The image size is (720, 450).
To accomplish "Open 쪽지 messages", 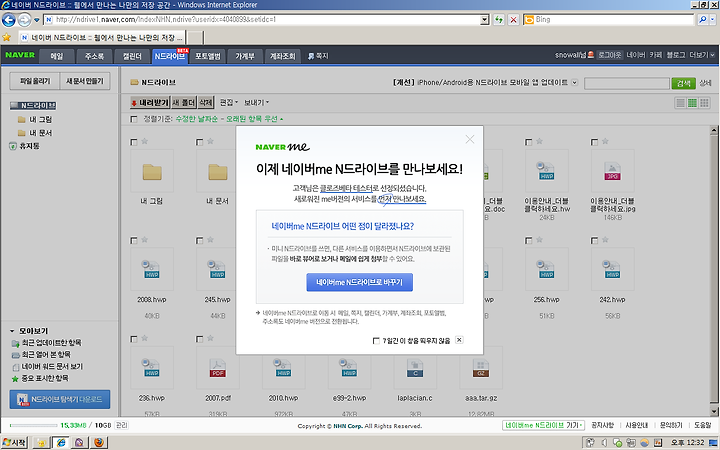I will coord(318,56).
